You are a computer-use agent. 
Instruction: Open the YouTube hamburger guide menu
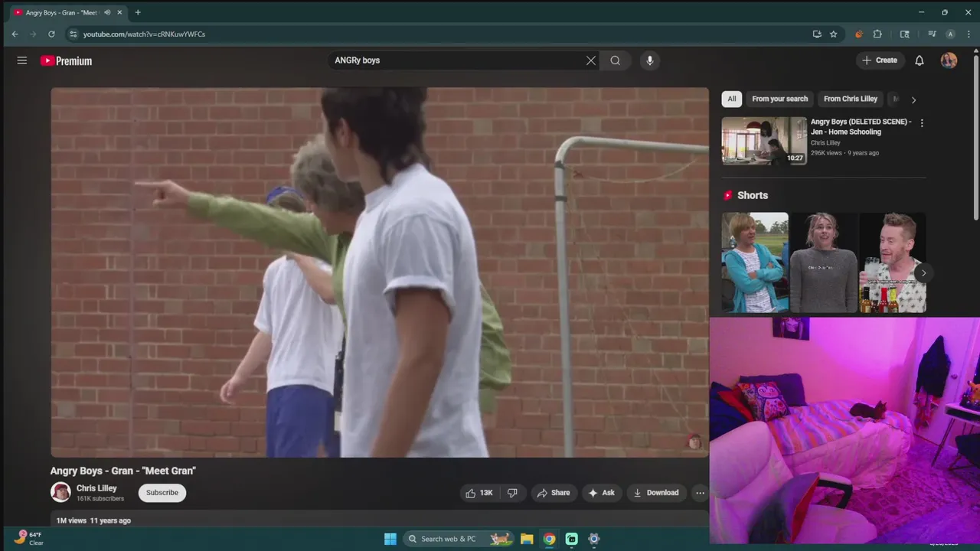pos(22,60)
